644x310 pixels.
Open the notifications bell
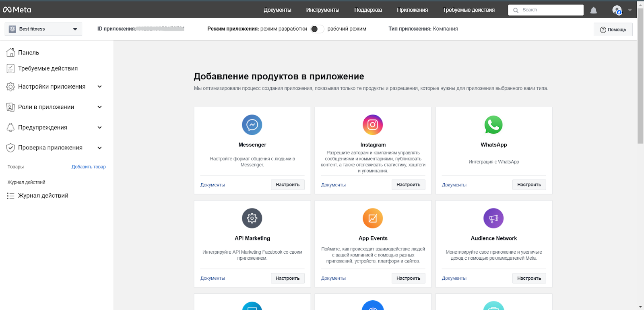click(x=593, y=10)
